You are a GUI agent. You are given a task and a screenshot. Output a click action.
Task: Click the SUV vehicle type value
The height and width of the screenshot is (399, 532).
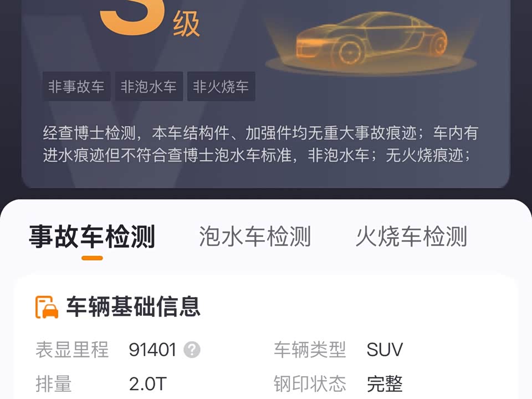[385, 350]
